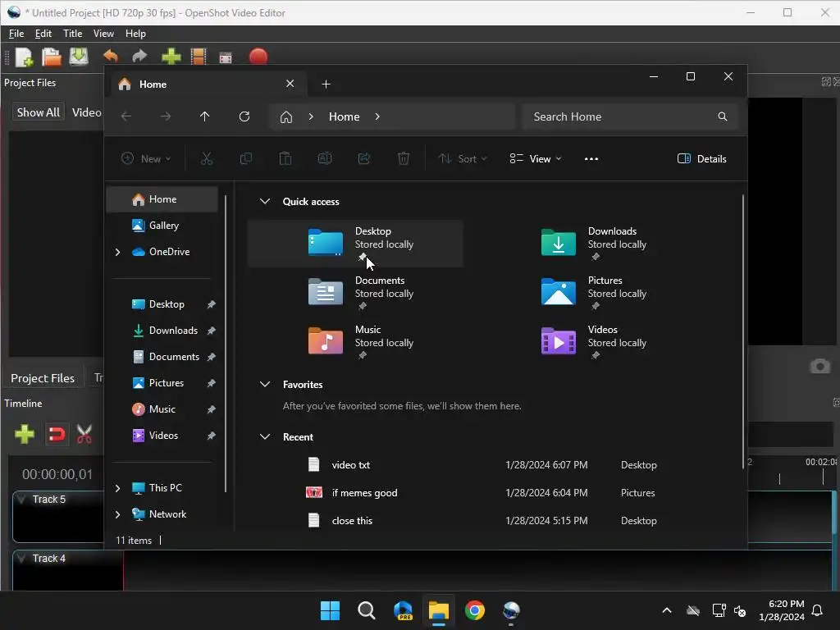Click the Delete trash icon in Explorer toolbar
The width and height of the screenshot is (840, 630).
tap(404, 158)
